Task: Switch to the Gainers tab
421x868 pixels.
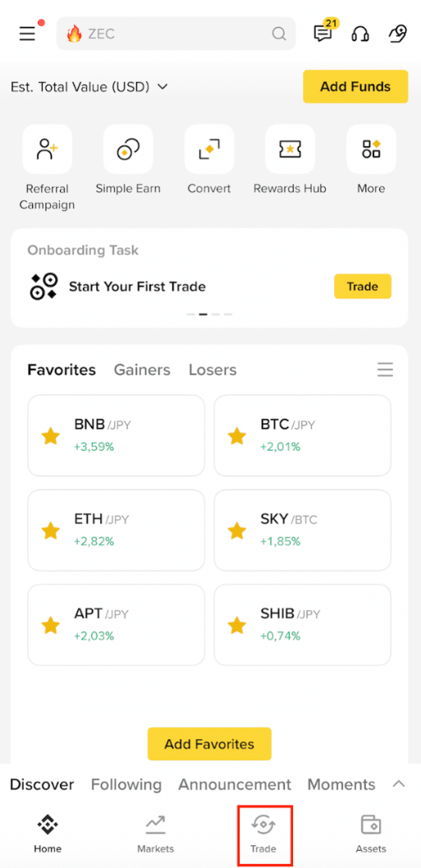Action: [142, 370]
